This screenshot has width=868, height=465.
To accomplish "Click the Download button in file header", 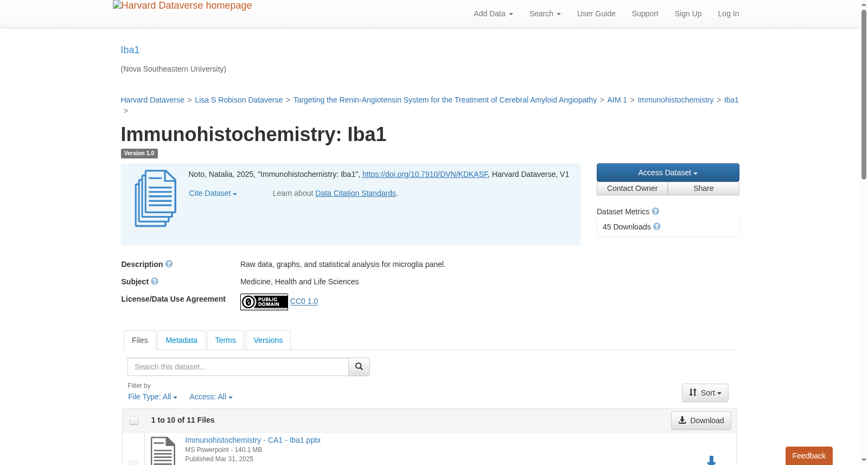I will click(701, 421).
